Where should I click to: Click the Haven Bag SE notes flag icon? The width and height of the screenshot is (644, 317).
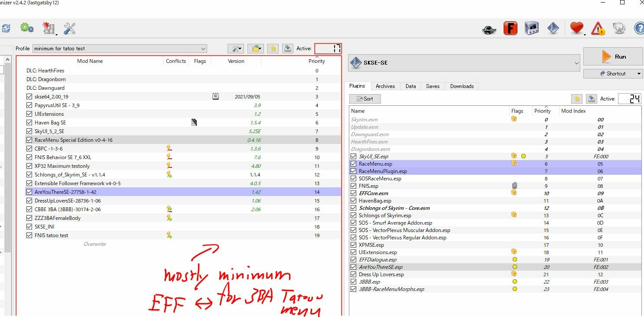pyautogui.click(x=194, y=123)
